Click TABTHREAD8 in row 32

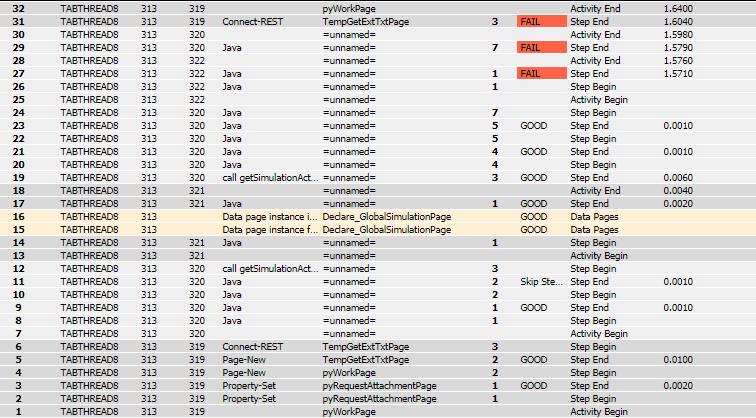tap(89, 9)
